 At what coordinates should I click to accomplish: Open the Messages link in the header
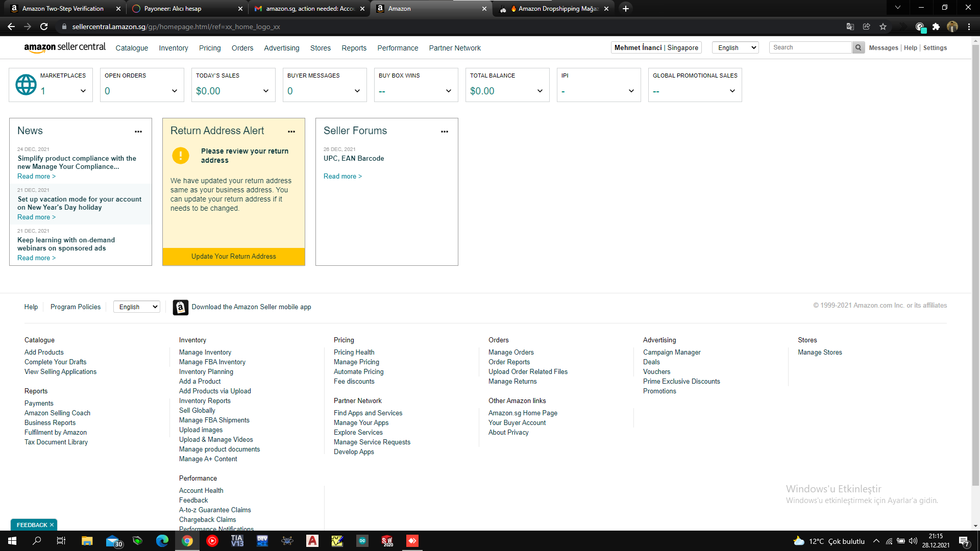(884, 47)
